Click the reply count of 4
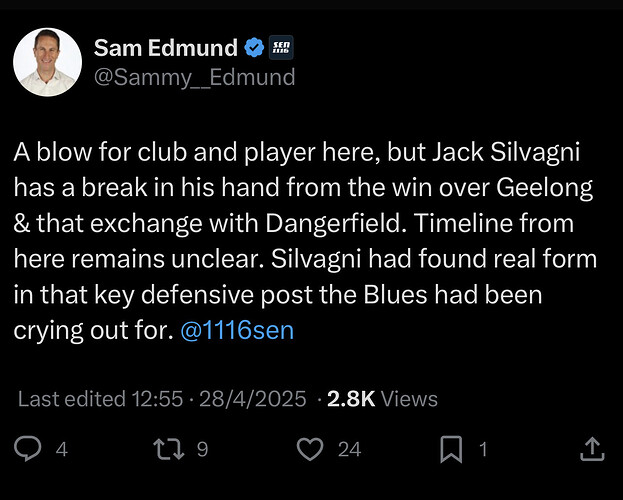This screenshot has width=623, height=500. (x=62, y=450)
